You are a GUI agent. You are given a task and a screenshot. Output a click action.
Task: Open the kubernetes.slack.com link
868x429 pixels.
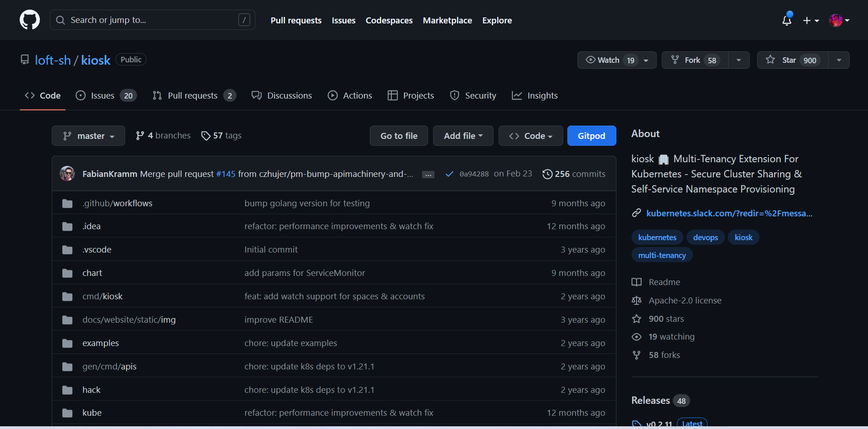(729, 213)
